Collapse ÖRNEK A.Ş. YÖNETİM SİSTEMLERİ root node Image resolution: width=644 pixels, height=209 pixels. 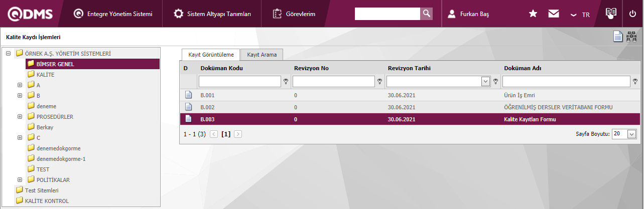[9, 53]
